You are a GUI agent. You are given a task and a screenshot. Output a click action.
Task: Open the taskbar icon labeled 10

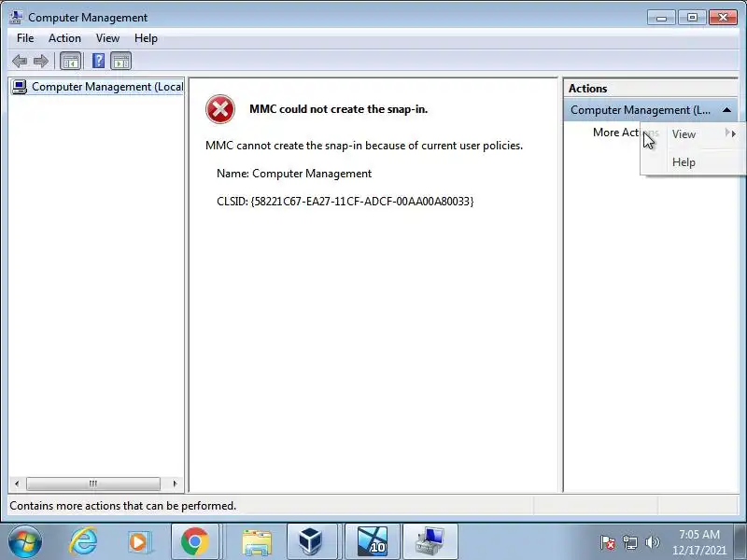(x=372, y=541)
